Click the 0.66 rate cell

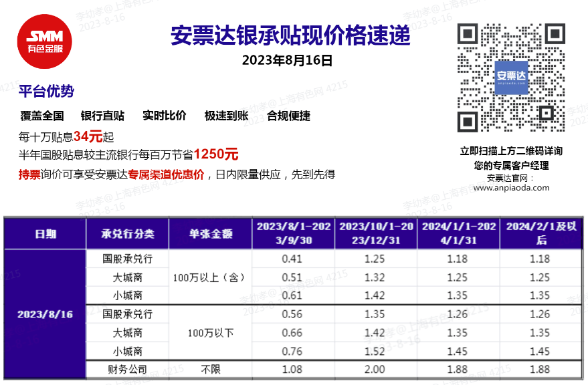pyautogui.click(x=292, y=333)
